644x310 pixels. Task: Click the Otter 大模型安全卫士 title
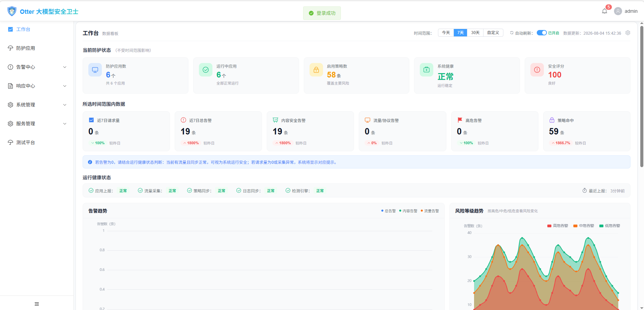click(49, 11)
